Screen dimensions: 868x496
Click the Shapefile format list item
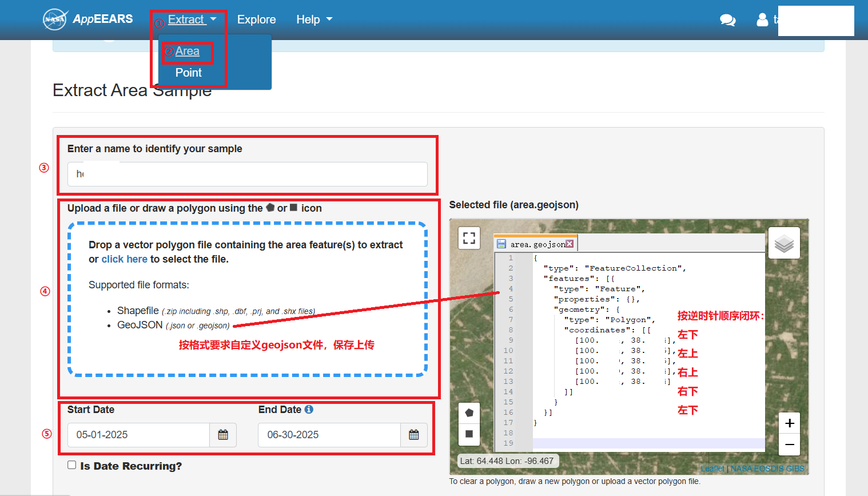pyautogui.click(x=216, y=311)
